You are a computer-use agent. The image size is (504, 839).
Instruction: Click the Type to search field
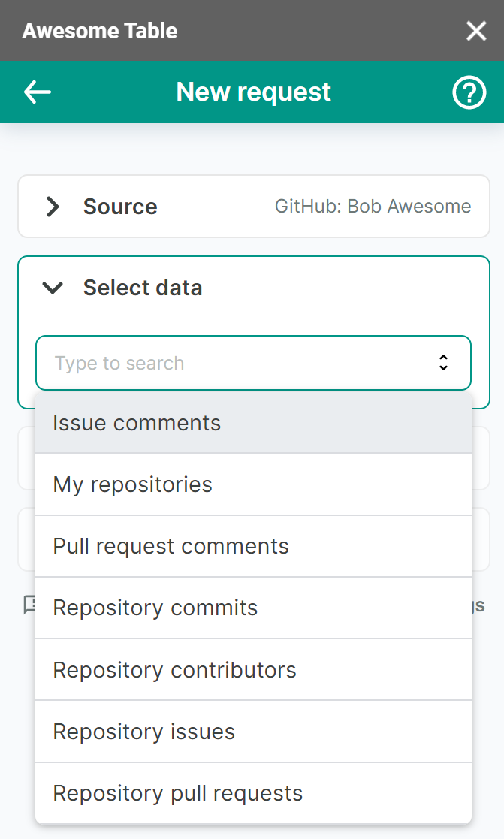click(233, 363)
